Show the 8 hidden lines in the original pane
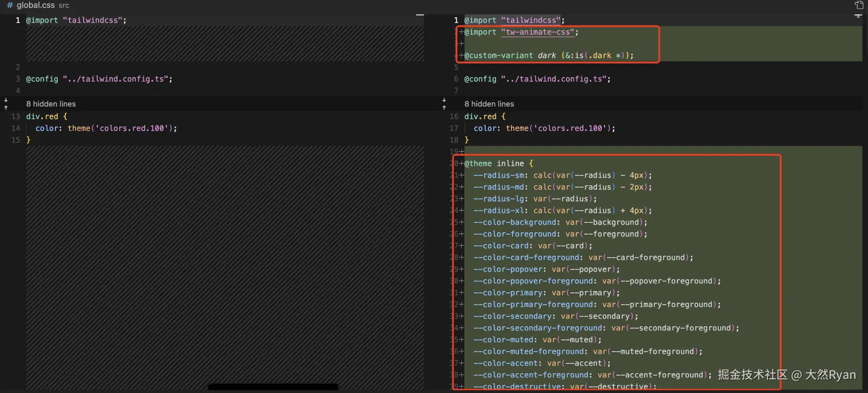The width and height of the screenshot is (868, 393). point(51,104)
